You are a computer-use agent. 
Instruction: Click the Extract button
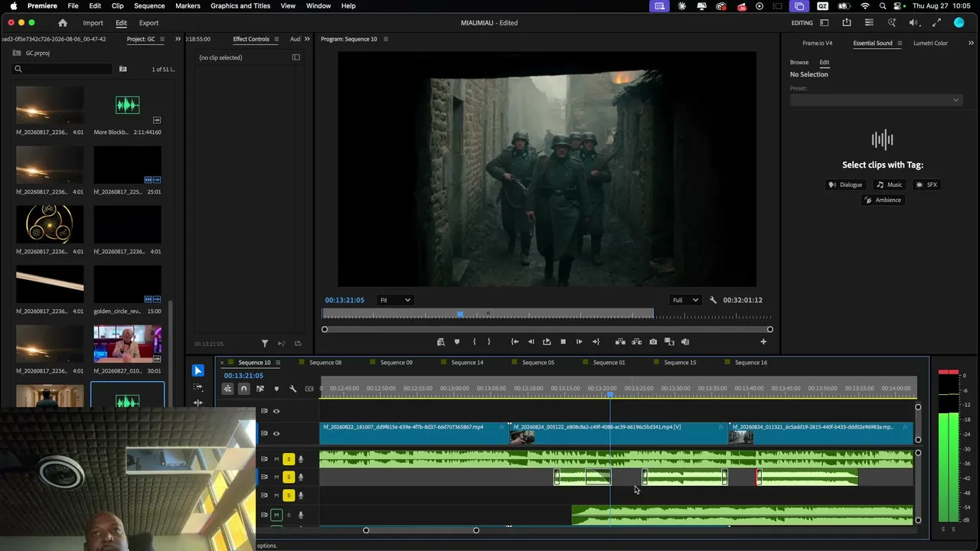pyautogui.click(x=636, y=342)
